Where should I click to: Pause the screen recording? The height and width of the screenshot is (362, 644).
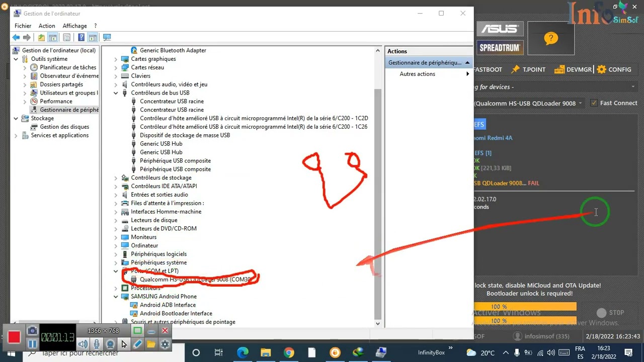[32, 344]
